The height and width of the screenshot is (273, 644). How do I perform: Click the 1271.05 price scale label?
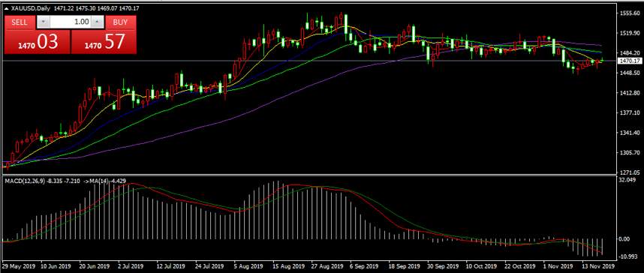(x=630, y=172)
